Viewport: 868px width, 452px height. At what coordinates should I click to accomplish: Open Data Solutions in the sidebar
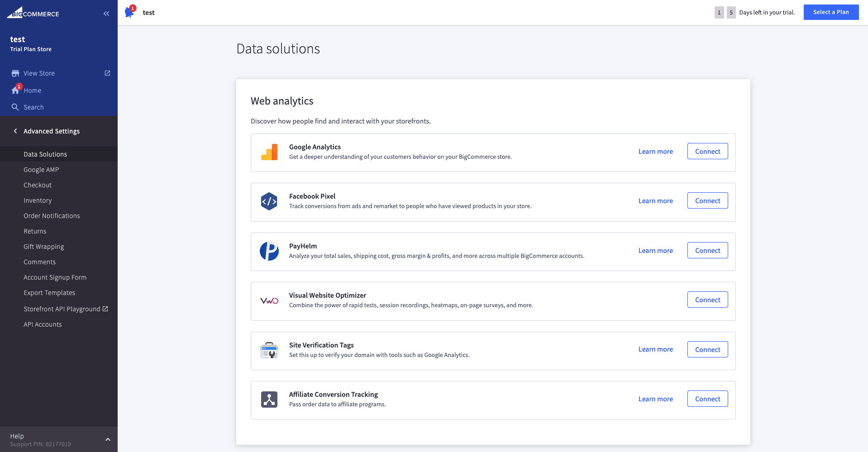45,154
